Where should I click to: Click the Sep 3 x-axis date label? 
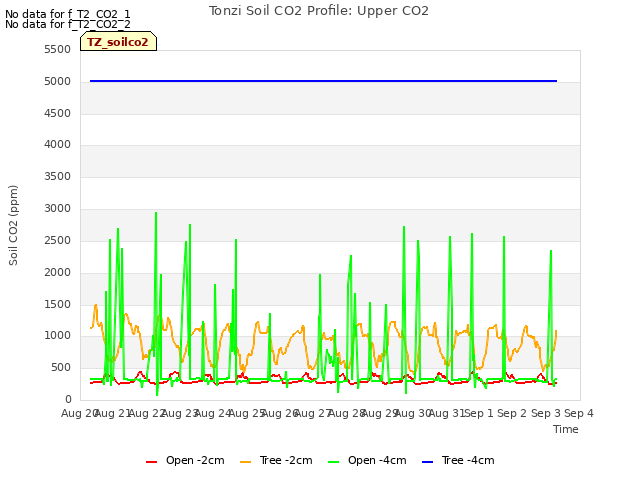[x=546, y=413]
